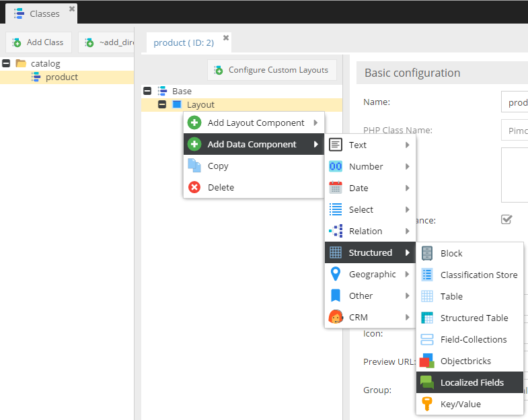Close the product (ID: 2) tab
The height and width of the screenshot is (420, 528).
[226, 38]
